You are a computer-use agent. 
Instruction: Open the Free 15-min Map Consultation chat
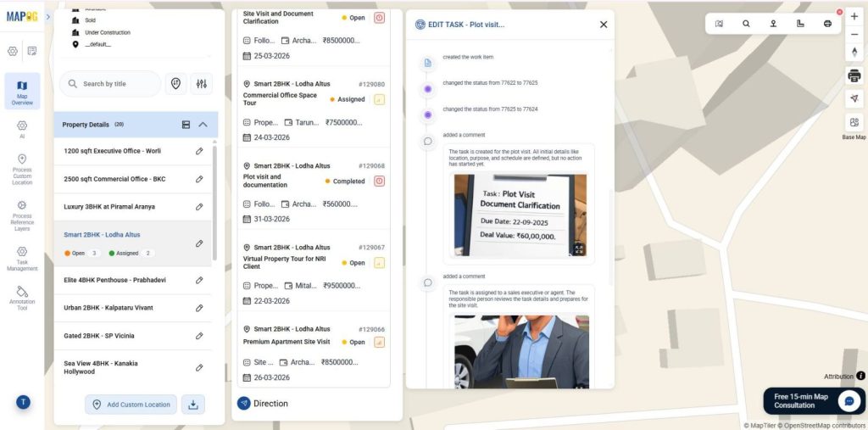point(814,401)
